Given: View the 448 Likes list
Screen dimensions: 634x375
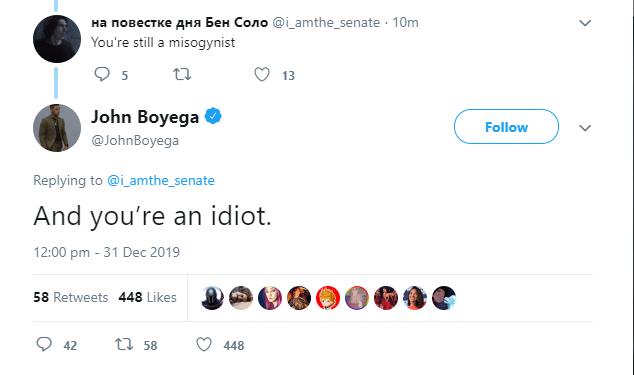Looking at the screenshot, I should pyautogui.click(x=148, y=297).
